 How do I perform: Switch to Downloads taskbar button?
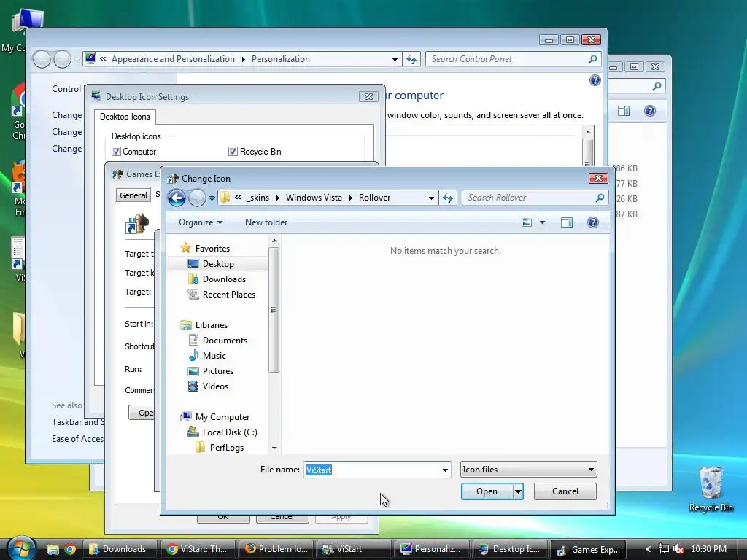(x=120, y=549)
